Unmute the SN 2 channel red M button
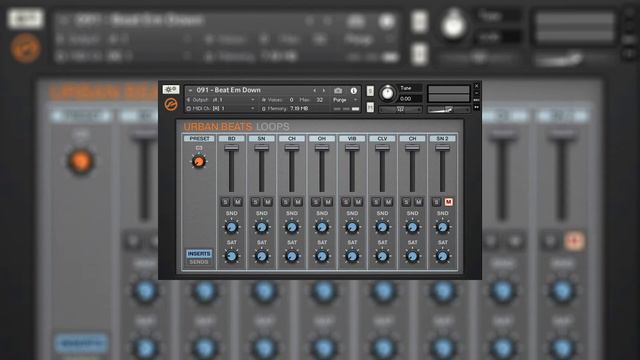The height and width of the screenshot is (360, 640). pyautogui.click(x=449, y=202)
